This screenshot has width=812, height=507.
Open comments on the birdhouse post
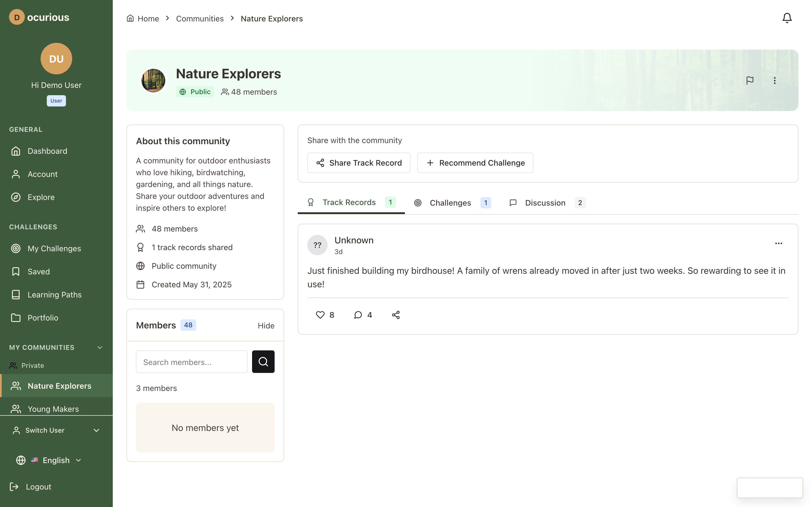click(x=358, y=315)
